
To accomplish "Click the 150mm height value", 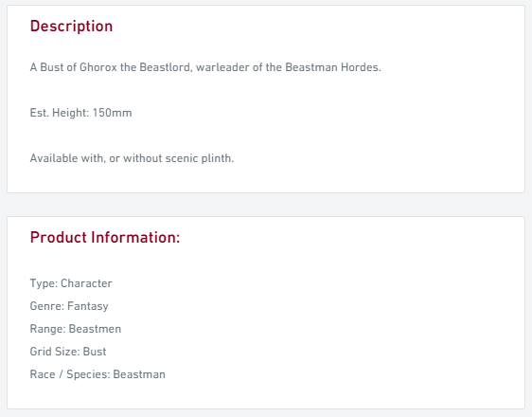I will coord(113,113).
